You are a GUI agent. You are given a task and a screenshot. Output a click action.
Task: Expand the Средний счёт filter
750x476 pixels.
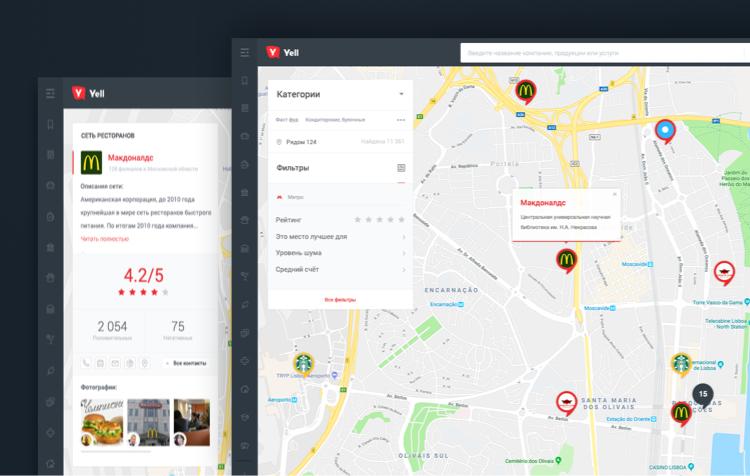pos(403,269)
